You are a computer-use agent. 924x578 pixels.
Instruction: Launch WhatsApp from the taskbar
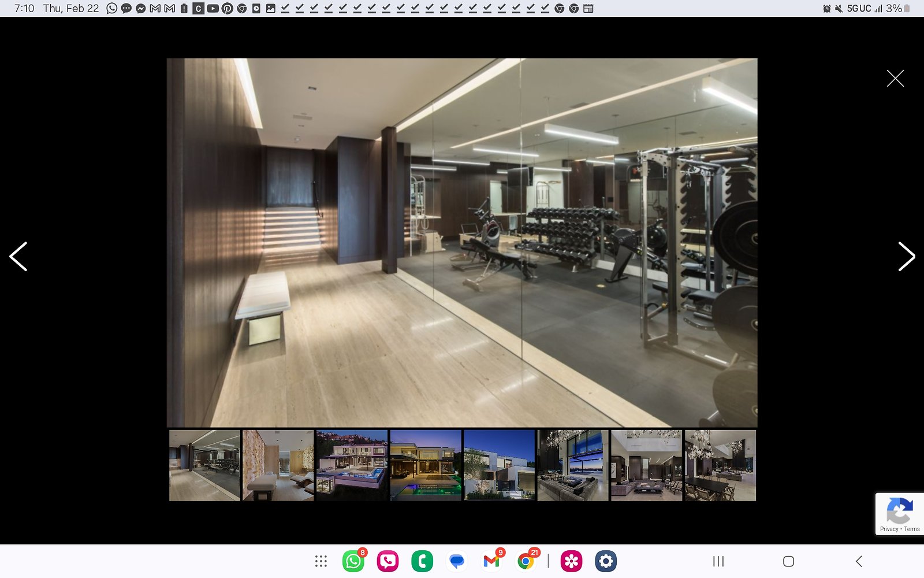tap(353, 561)
